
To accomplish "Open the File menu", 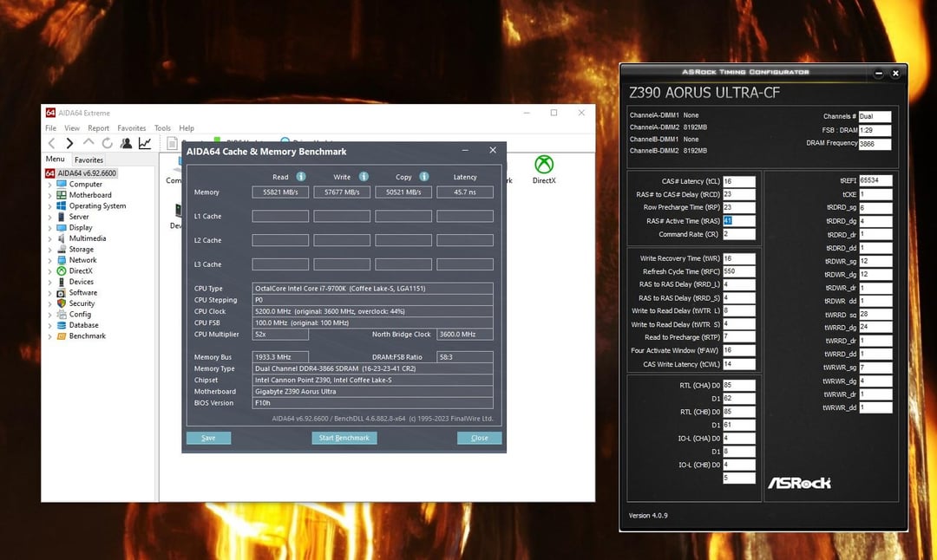I will pos(51,127).
